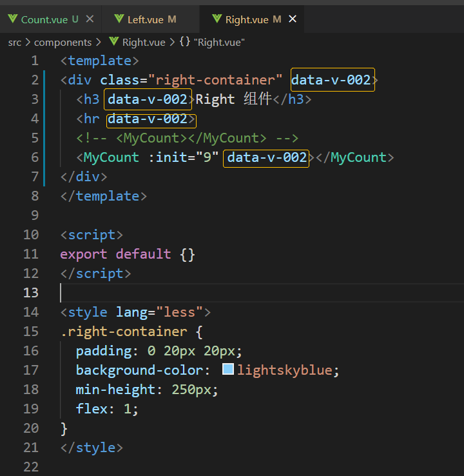Viewport: 464px width, 476px height.
Task: Open the src breadcrumb dropdown
Action: [14, 42]
